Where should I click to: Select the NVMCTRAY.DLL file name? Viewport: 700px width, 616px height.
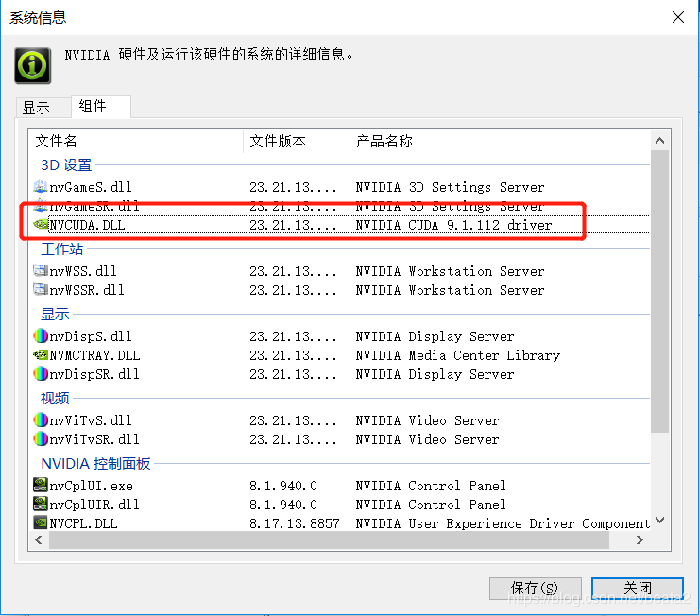[94, 355]
